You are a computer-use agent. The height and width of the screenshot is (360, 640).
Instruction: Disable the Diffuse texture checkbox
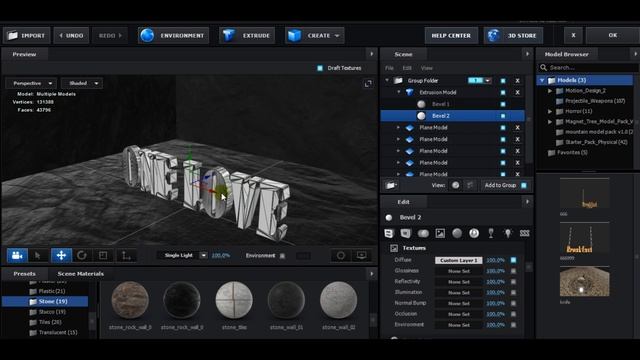tap(513, 260)
